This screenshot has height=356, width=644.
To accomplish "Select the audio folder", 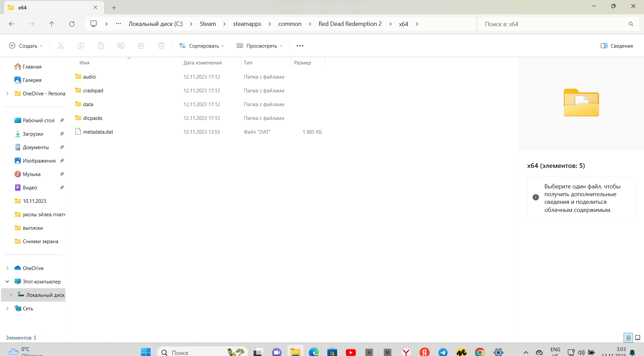I will (89, 77).
